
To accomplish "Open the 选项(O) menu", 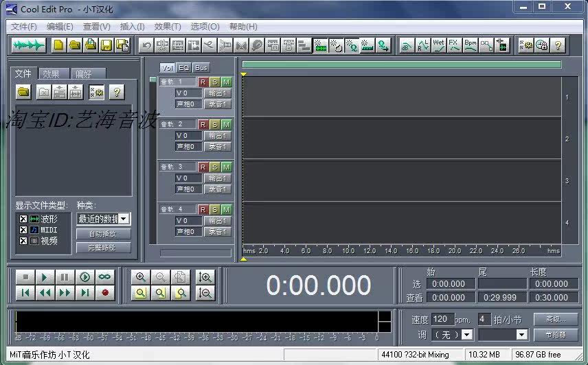I will (205, 27).
